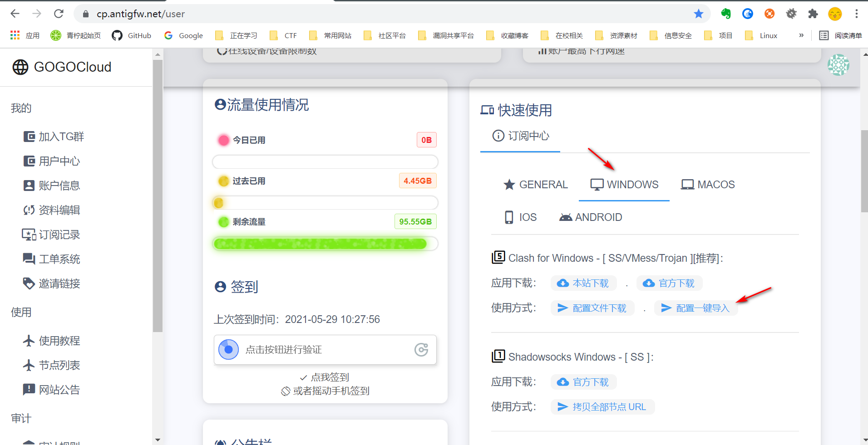
Task: Click the Evernote extension icon in toolbar
Action: [725, 14]
